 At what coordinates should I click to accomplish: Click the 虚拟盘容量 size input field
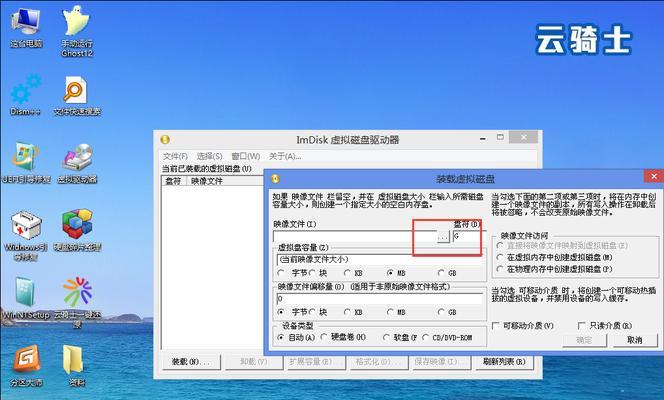point(380,259)
